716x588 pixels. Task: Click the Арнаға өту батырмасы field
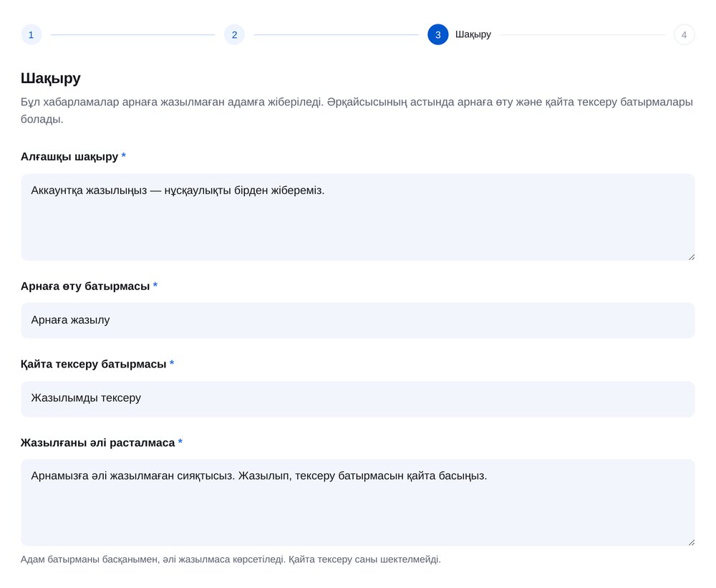(358, 320)
